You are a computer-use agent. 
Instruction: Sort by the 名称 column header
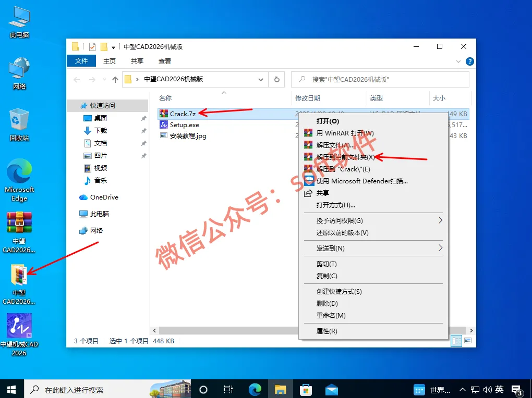click(x=165, y=98)
